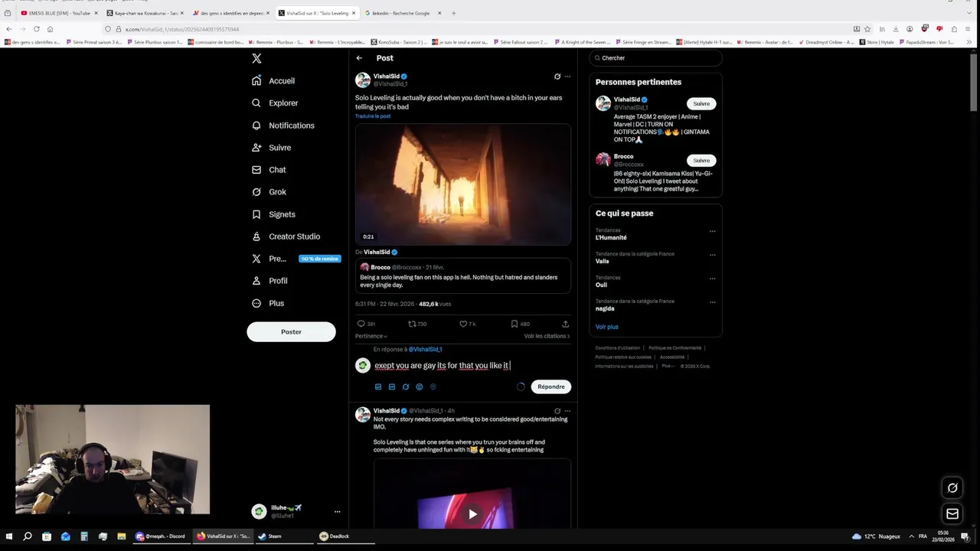
Task: Click the Grok icon on the 4h reply
Action: [x=557, y=411]
